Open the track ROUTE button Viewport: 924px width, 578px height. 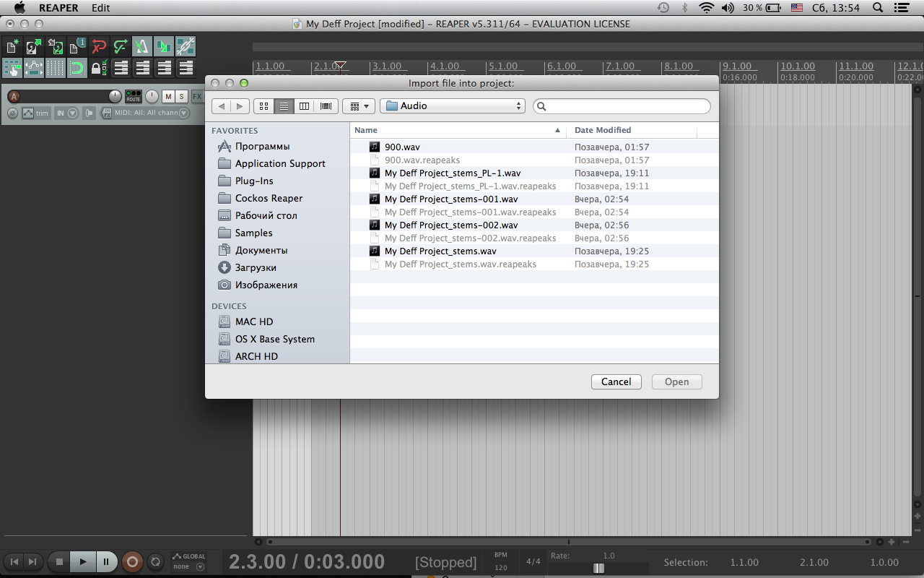pos(134,96)
